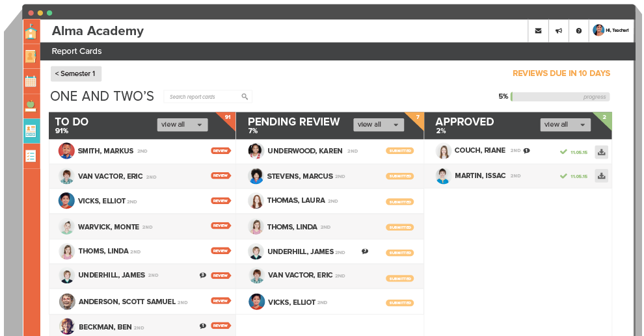Select the highlighted Report Cards sidebar tab
644x336 pixels.
pyautogui.click(x=31, y=131)
